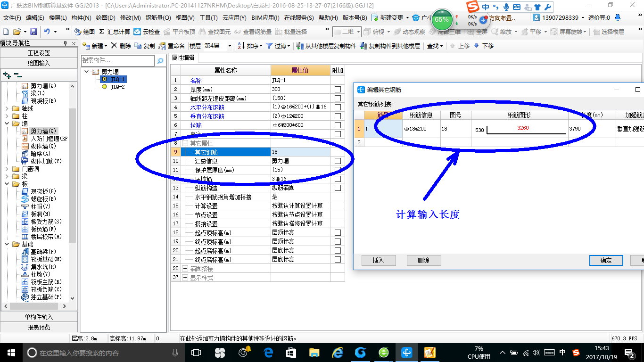This screenshot has width=644, height=362.
Task: Collapse the 其它属性 section
Action: [x=185, y=143]
